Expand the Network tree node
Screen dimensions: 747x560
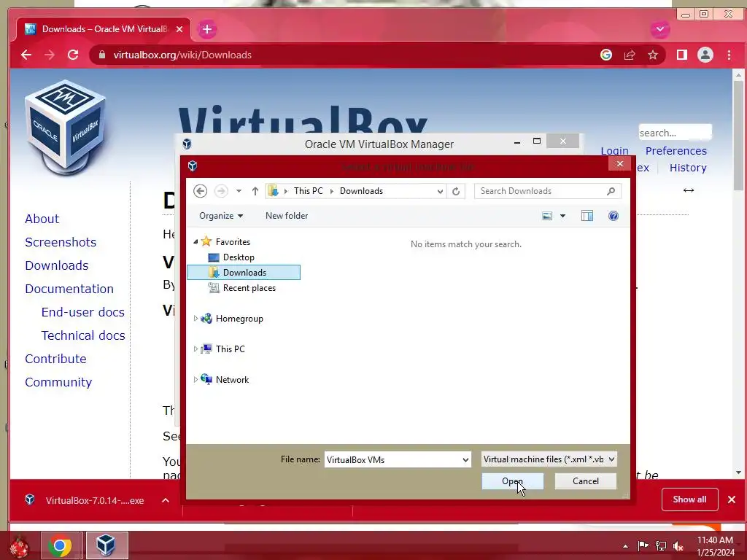[x=196, y=379]
